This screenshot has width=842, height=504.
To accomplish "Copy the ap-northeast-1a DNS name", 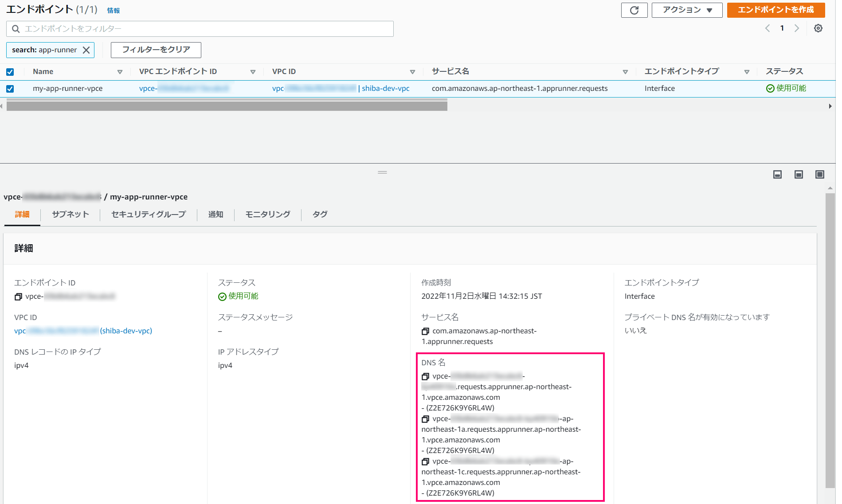I will (x=425, y=419).
